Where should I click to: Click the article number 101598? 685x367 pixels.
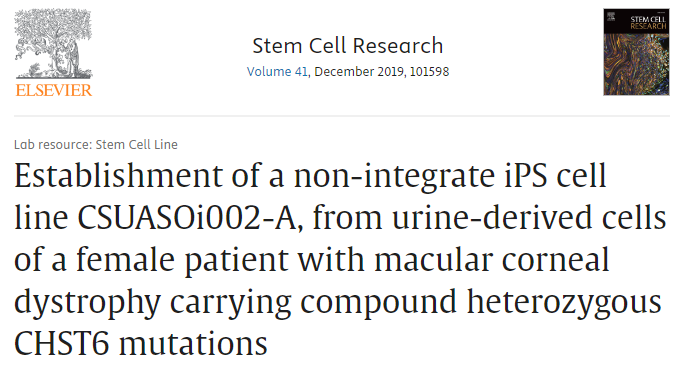tap(429, 72)
